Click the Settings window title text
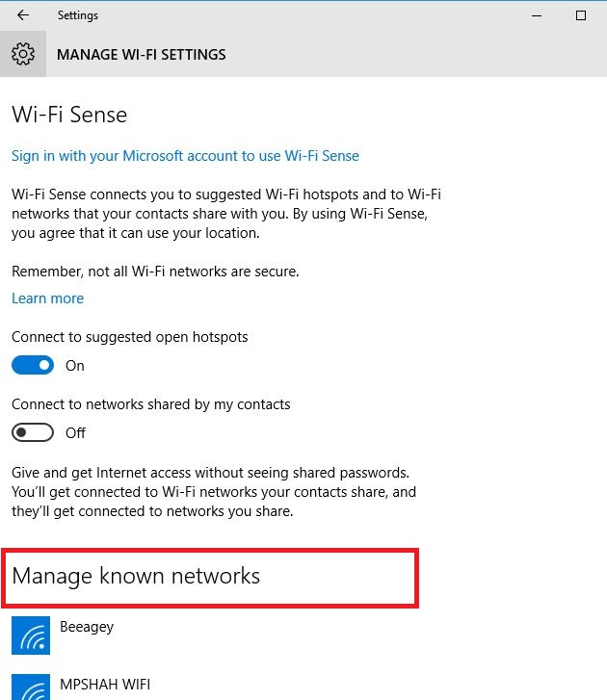Viewport: 607px width, 700px height. [x=78, y=15]
